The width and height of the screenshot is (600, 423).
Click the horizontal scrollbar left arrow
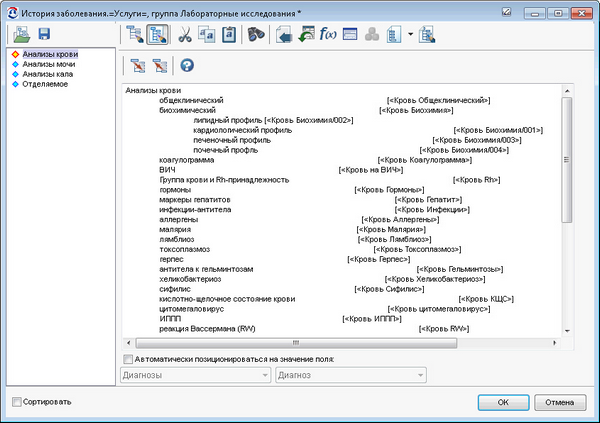pyautogui.click(x=129, y=343)
